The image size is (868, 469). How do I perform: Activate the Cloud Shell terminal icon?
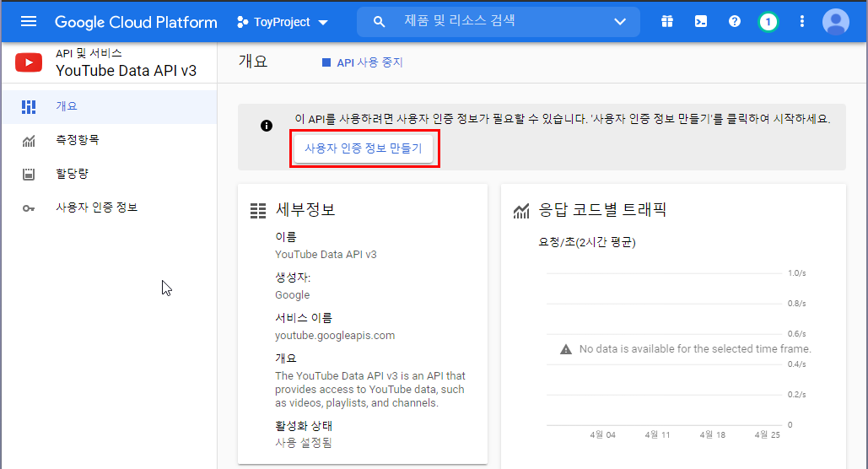point(701,22)
